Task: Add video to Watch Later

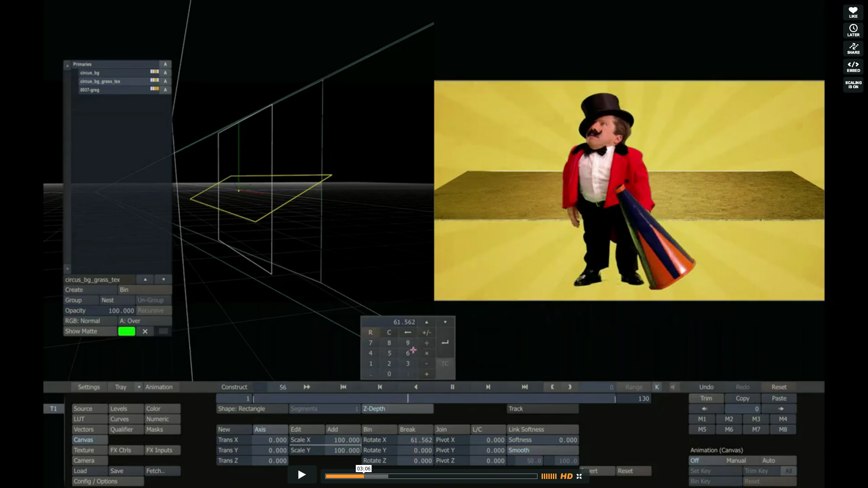Action: click(853, 31)
